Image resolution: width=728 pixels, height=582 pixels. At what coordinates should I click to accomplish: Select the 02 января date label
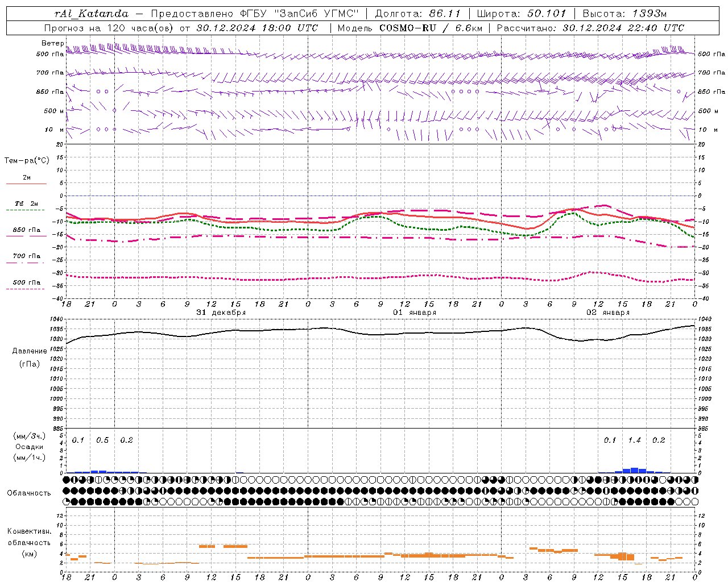[608, 313]
